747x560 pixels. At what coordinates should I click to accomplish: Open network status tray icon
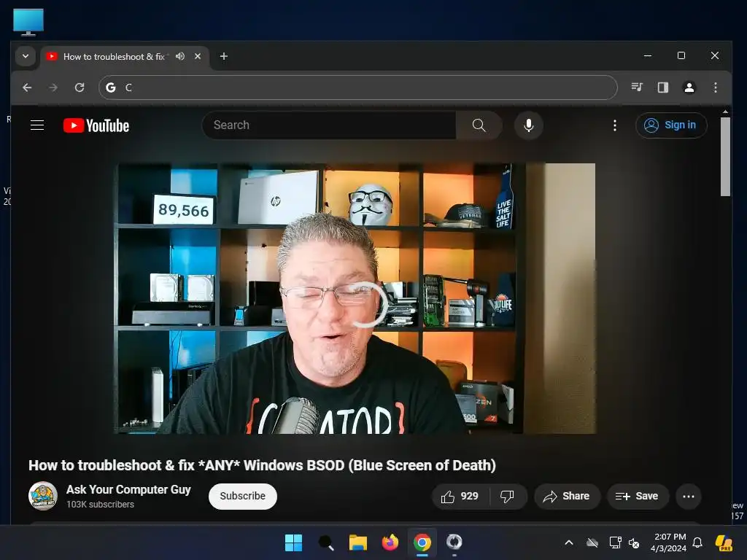click(615, 542)
